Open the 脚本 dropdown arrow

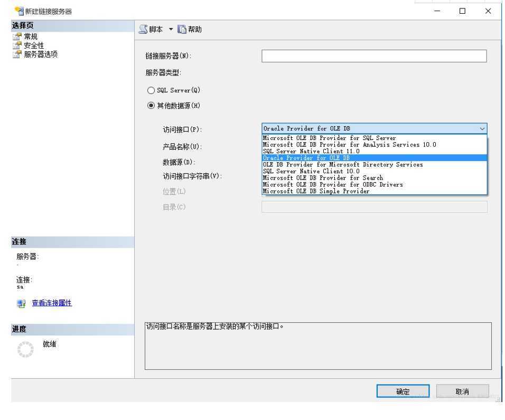click(171, 29)
